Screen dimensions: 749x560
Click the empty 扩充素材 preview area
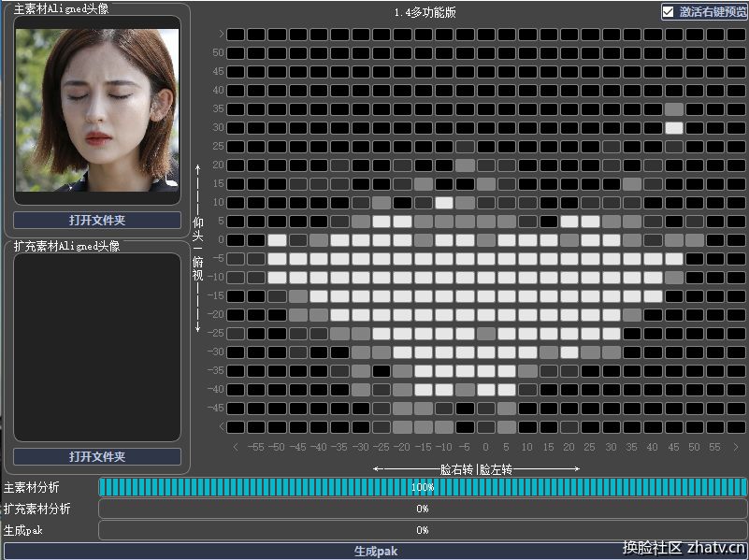click(97, 346)
